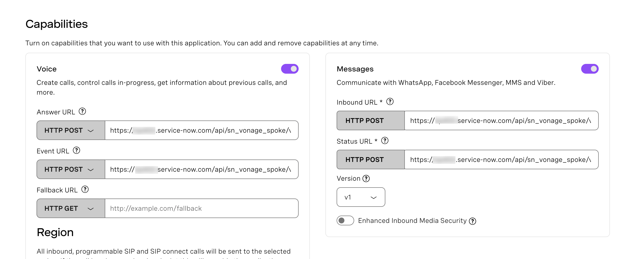Click the Event URL input field
Screen dimensions: 644x259
coord(201,169)
